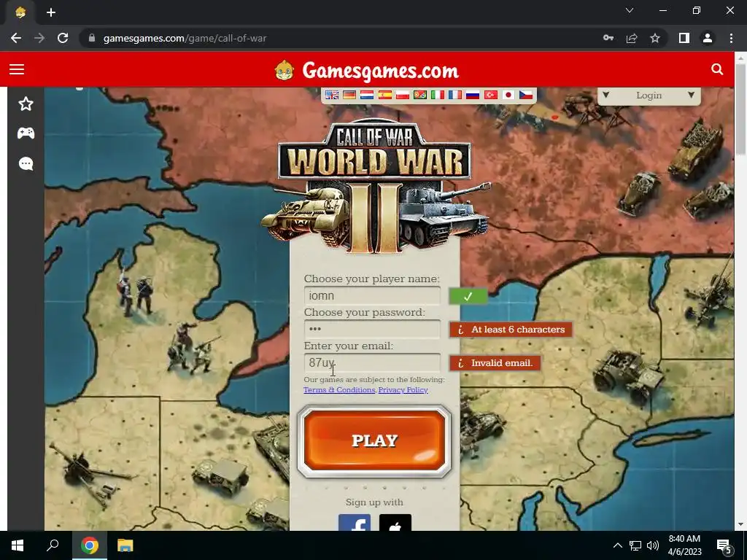The width and height of the screenshot is (747, 560).
Task: Open Windows Start menu
Action: 18,545
